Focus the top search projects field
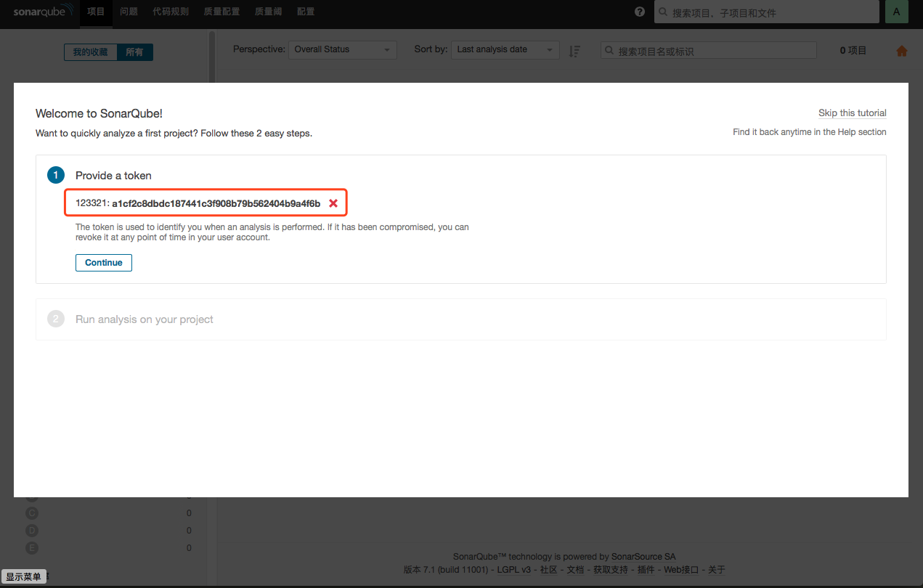The height and width of the screenshot is (588, 923). (x=767, y=12)
